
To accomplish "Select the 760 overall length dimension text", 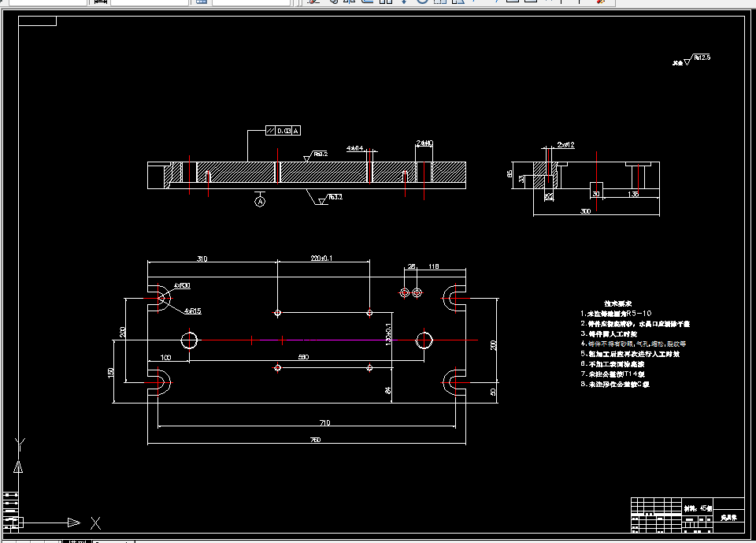I will point(315,440).
